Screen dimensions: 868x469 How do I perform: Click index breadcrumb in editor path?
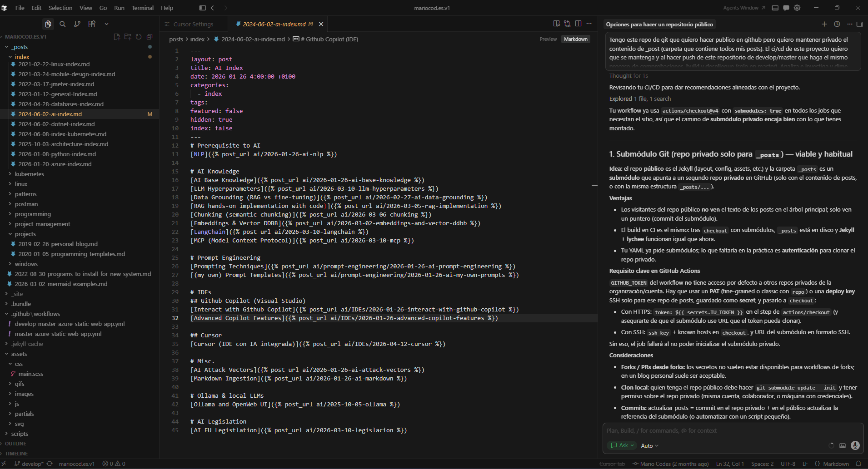pyautogui.click(x=197, y=39)
